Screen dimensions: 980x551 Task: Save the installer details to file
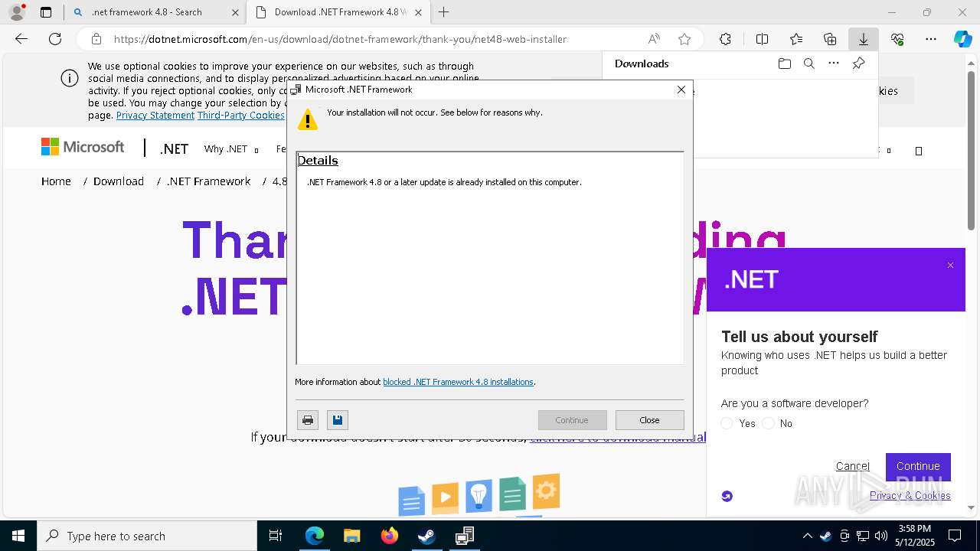[338, 420]
